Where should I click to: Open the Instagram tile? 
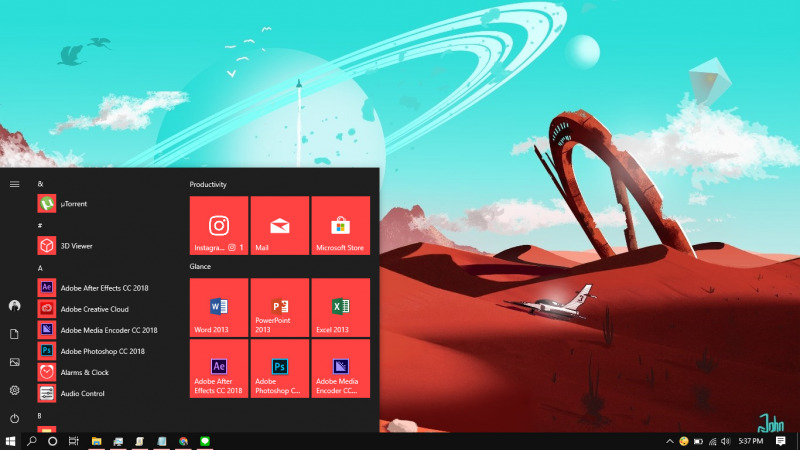click(219, 225)
